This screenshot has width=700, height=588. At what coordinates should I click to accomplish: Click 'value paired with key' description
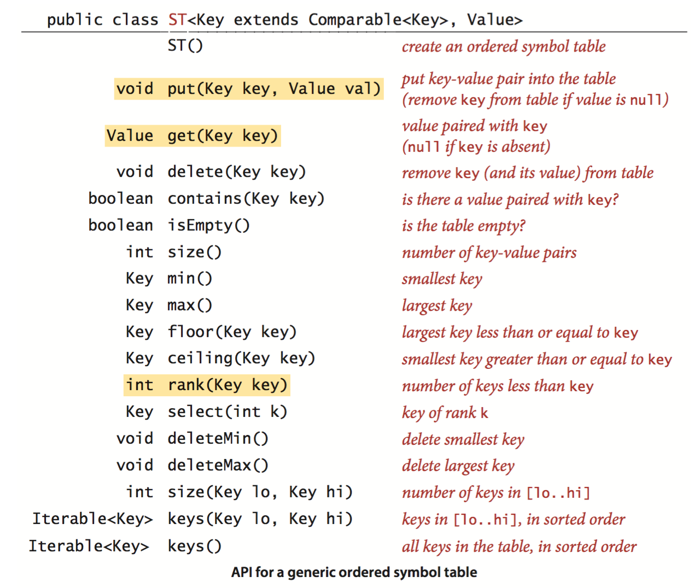(474, 126)
